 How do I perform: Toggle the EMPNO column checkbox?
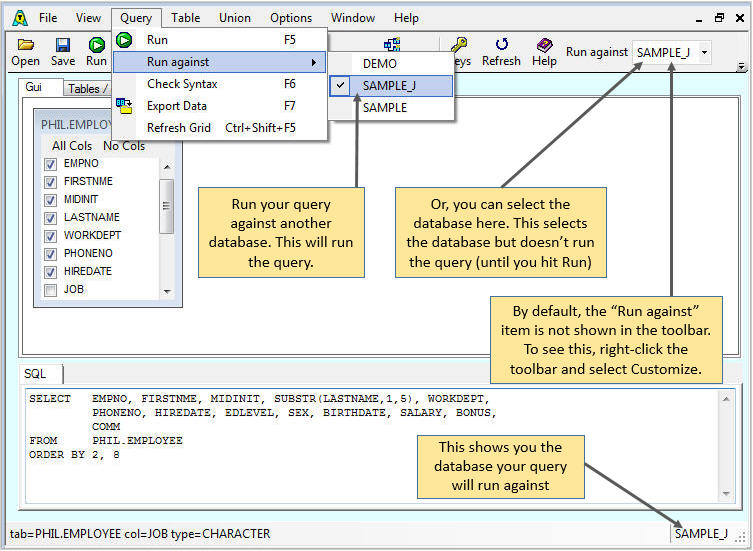tap(50, 164)
